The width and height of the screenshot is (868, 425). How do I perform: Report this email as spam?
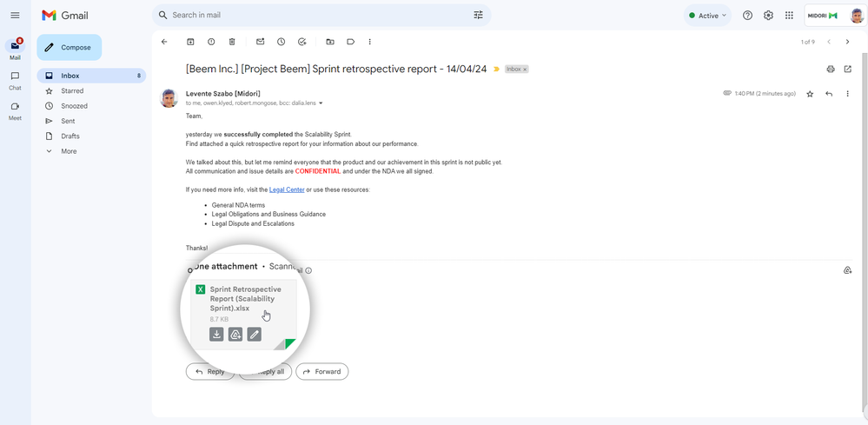(211, 42)
